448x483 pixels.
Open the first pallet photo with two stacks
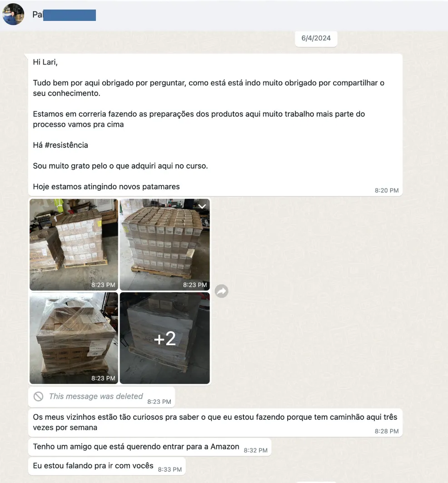(x=74, y=245)
